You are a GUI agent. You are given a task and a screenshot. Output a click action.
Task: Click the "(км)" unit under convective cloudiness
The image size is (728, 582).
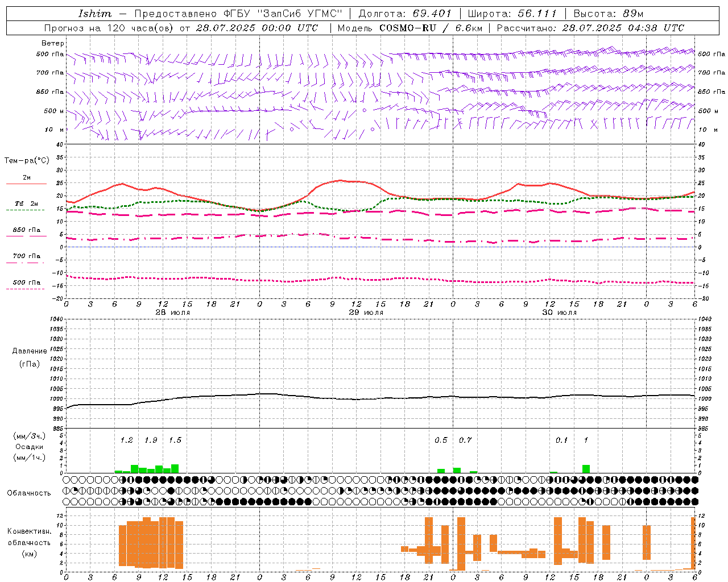[30, 554]
